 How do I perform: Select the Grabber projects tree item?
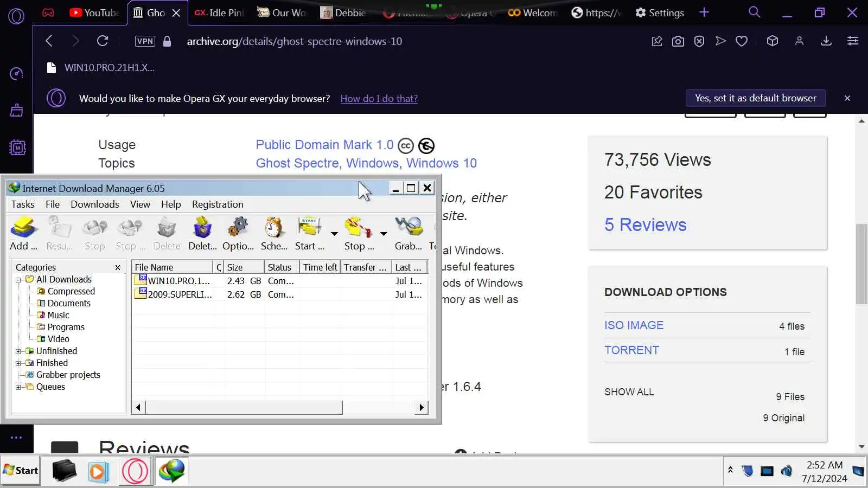click(68, 375)
